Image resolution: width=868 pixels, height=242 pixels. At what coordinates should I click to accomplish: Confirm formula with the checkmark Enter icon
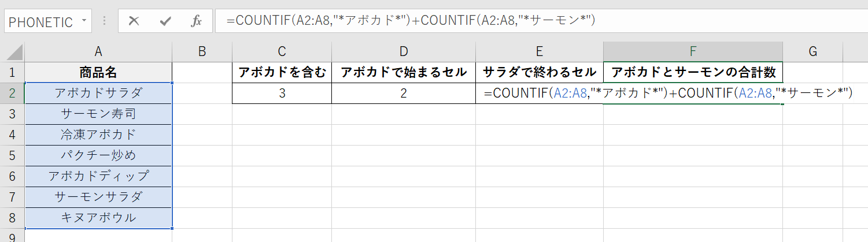(x=165, y=21)
